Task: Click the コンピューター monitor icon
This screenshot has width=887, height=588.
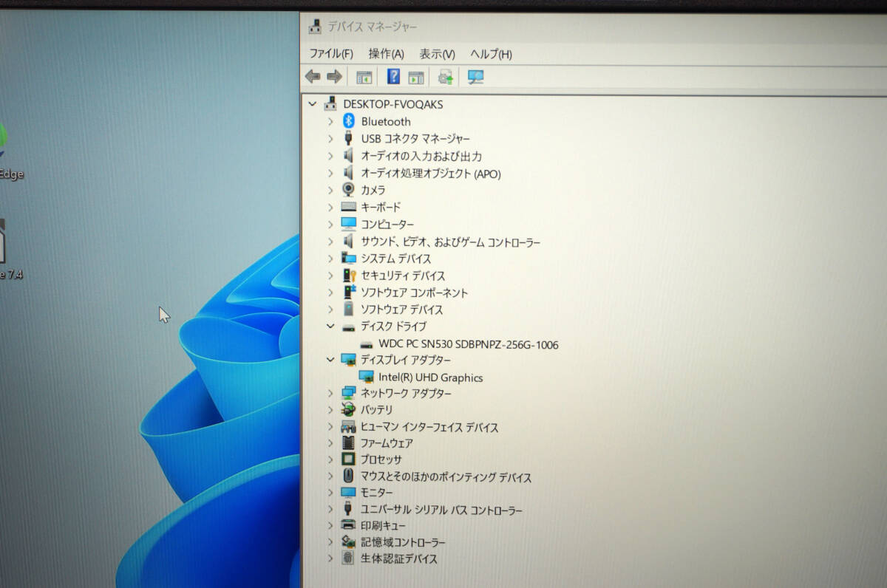Action: [x=349, y=224]
